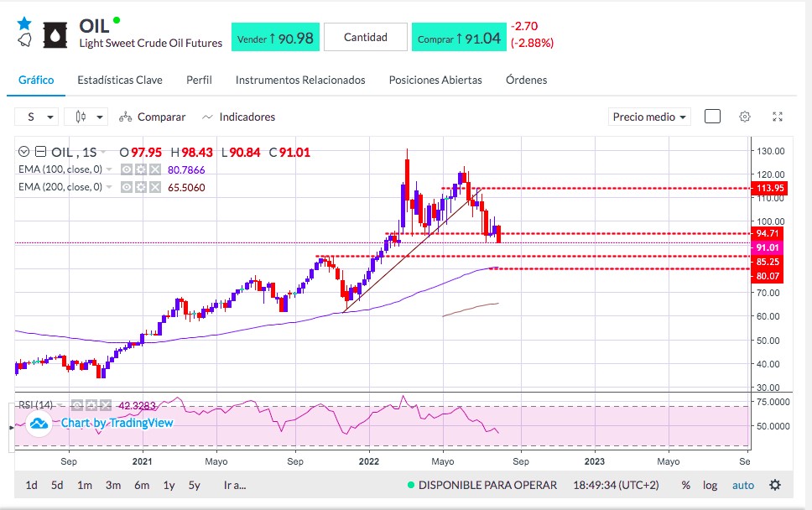The width and height of the screenshot is (812, 510).
Task: Hide the EMA 100 indicator eye
Action: click(x=127, y=169)
